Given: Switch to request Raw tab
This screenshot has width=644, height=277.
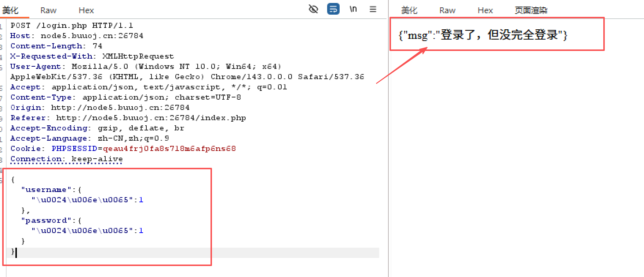Looking at the screenshot, I should 48,10.
